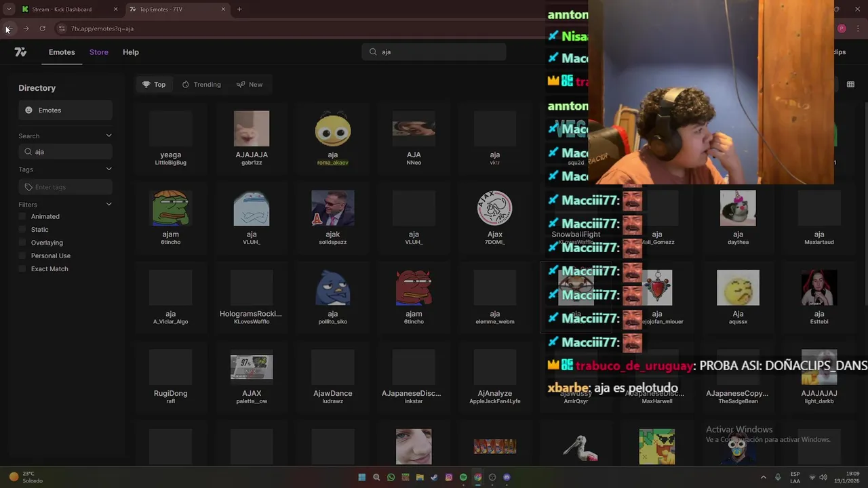Open WhatsApp from the taskbar
The image size is (868, 488).
(391, 477)
